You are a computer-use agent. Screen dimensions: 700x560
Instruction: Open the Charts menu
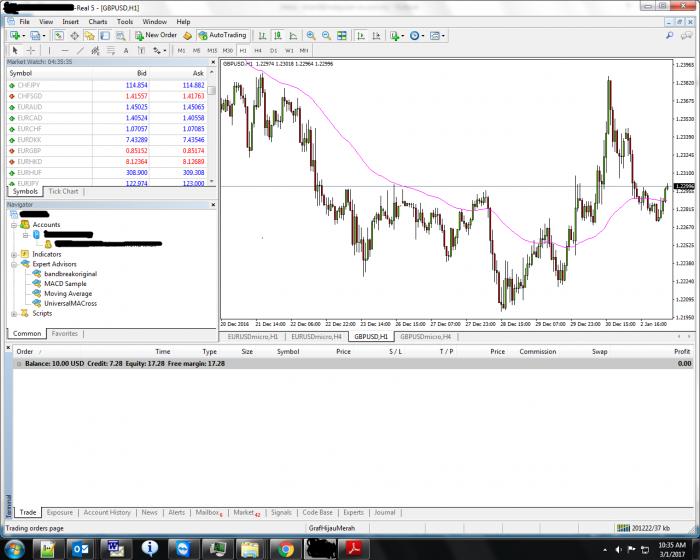[97, 21]
